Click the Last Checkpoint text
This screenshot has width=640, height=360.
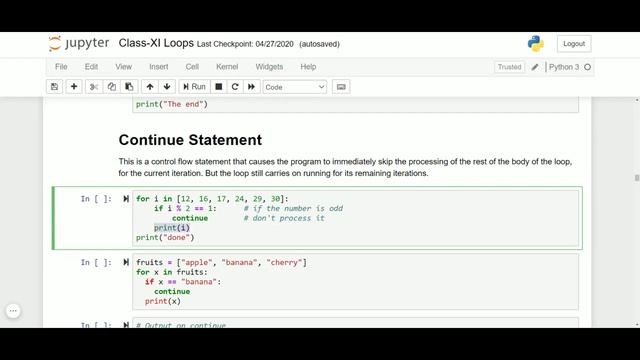coord(245,44)
